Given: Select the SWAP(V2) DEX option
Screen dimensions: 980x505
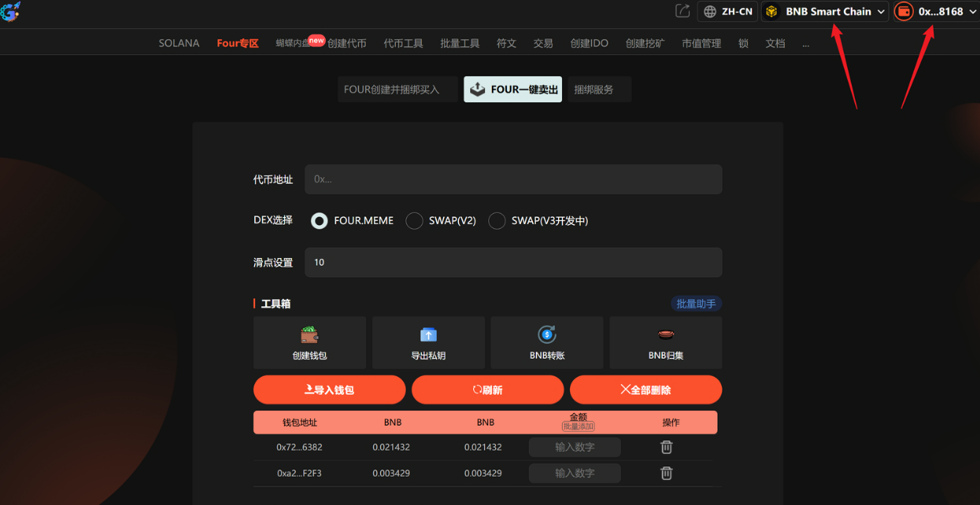Looking at the screenshot, I should [x=414, y=220].
